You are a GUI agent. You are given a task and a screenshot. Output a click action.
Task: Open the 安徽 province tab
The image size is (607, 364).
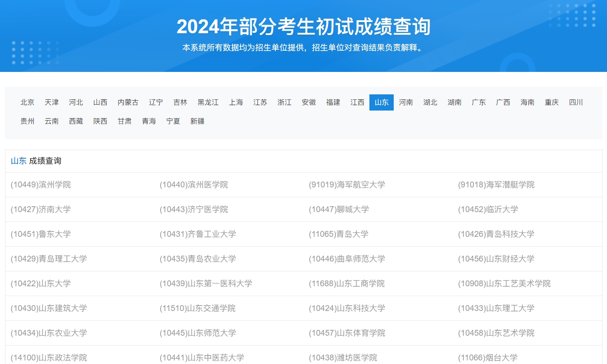309,102
